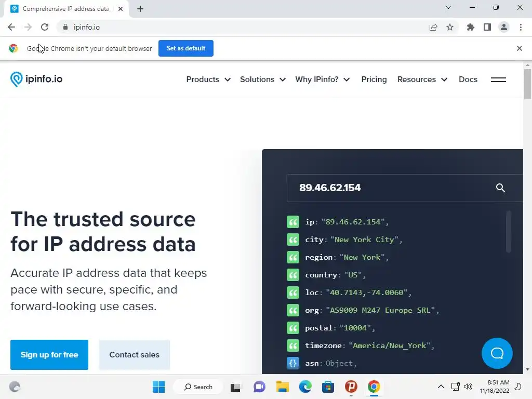This screenshot has width=532, height=399.
Task: Click the Contact sales button
Action: [x=135, y=354]
